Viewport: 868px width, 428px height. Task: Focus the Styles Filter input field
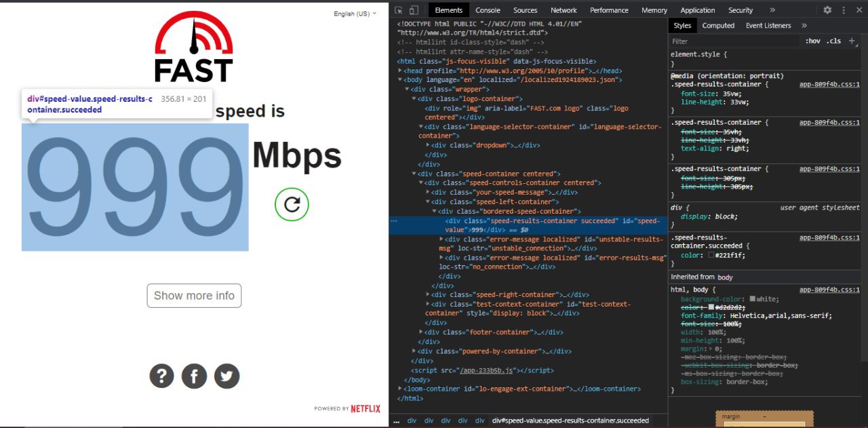coord(736,41)
